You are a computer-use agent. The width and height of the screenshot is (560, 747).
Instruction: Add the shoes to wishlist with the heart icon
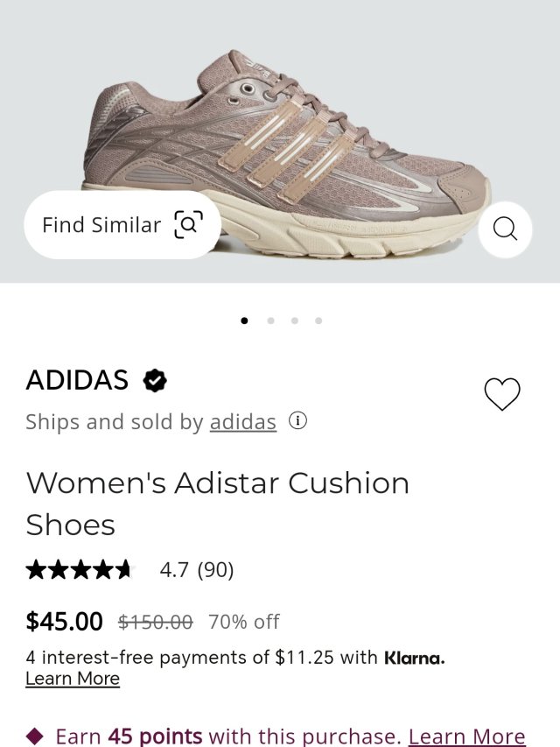pos(502,394)
